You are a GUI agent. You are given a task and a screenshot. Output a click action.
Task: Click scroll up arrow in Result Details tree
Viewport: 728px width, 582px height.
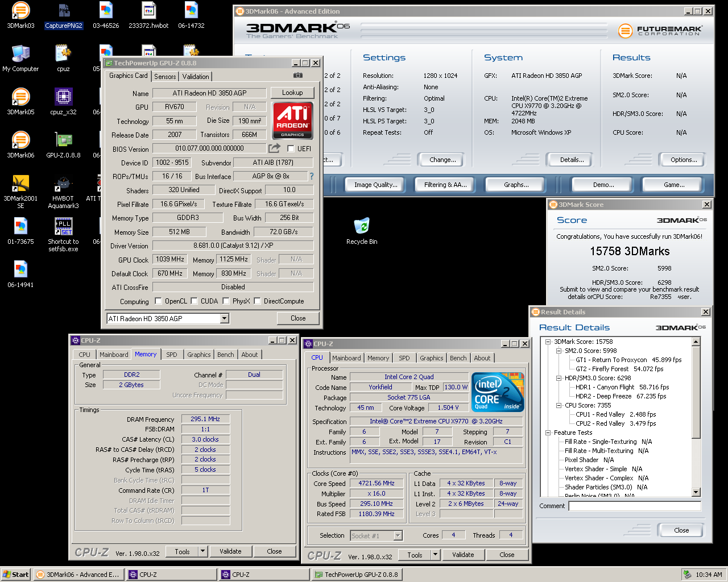coord(696,342)
